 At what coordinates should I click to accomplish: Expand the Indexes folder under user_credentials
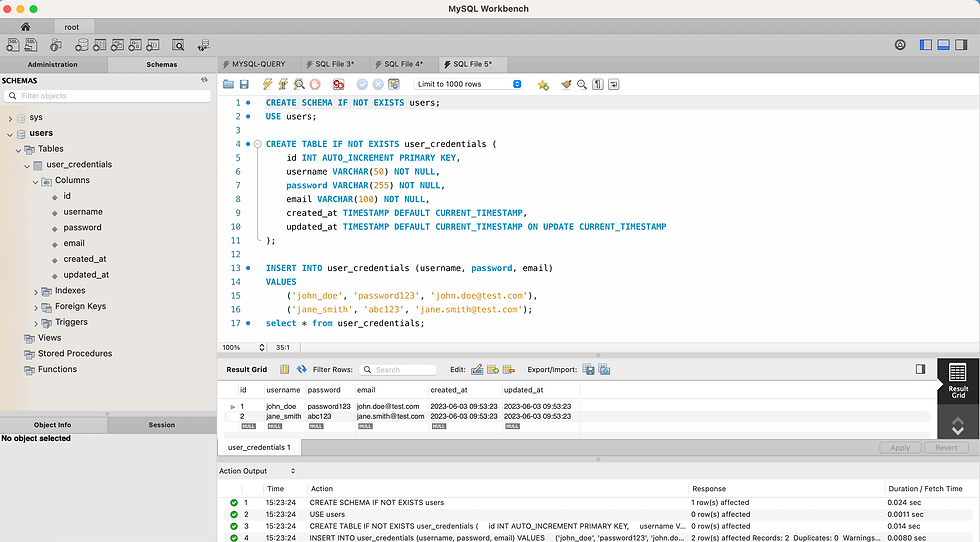[35, 292]
